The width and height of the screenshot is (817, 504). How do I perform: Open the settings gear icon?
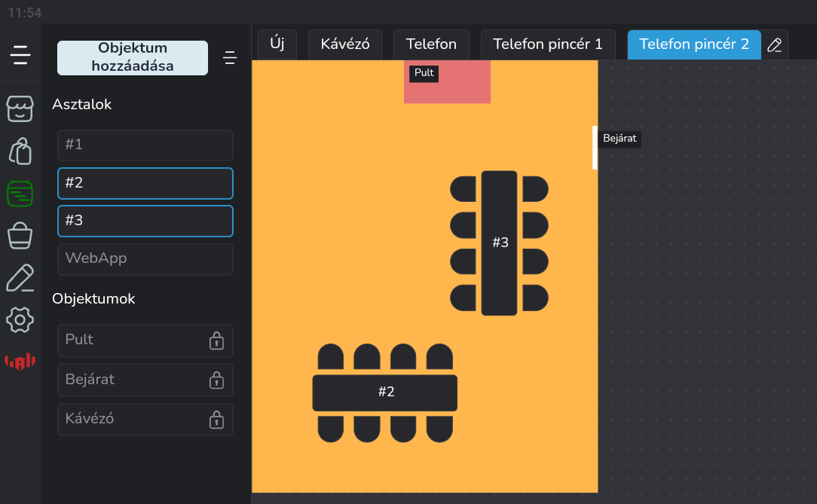(20, 320)
